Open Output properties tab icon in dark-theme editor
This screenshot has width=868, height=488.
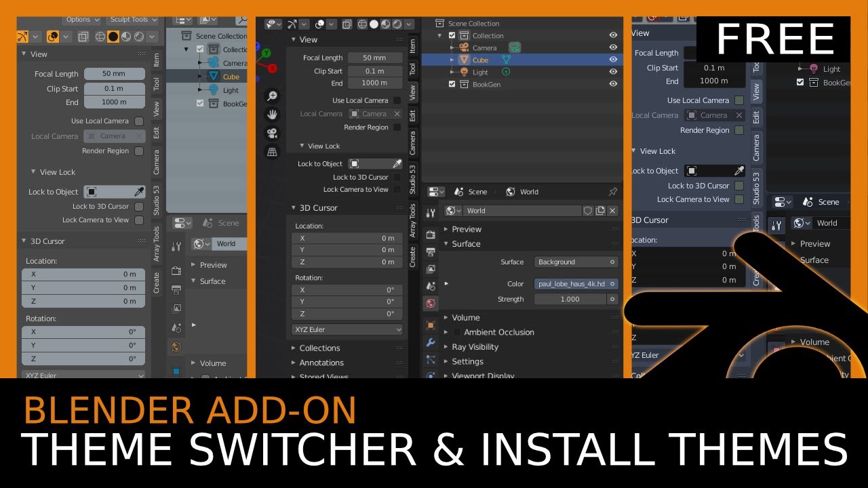pos(431,251)
